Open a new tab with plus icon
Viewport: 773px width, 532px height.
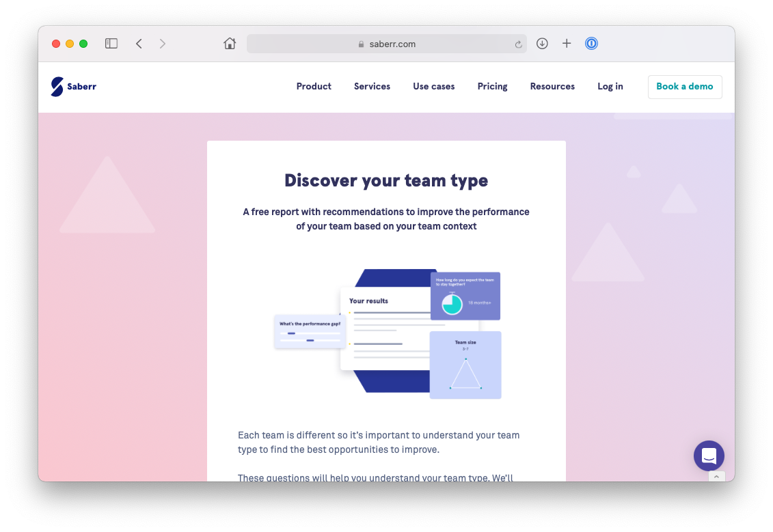[567, 43]
